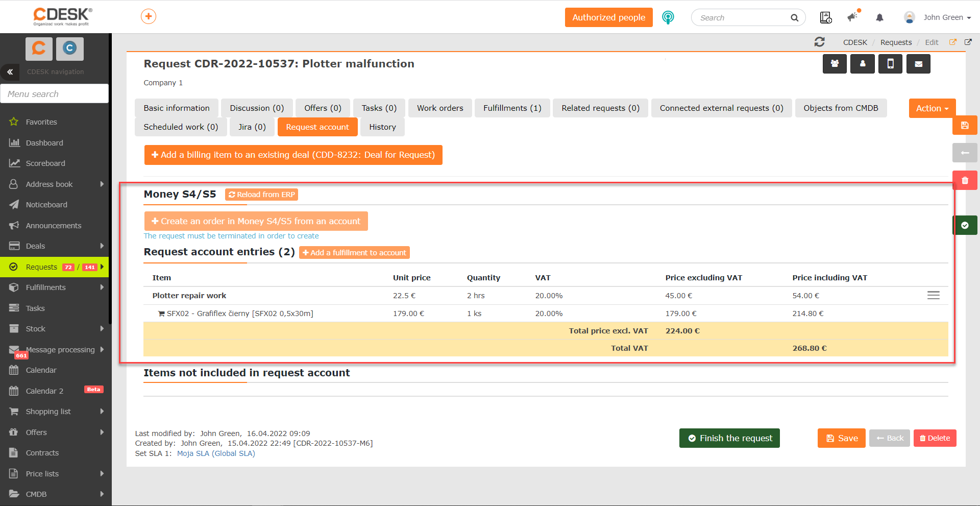Expand the Price lists submenu
This screenshot has height=506, width=980.
tap(102, 473)
